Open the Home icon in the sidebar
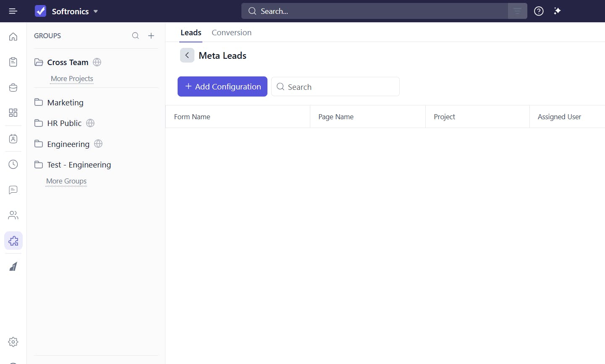605x364 pixels. click(x=13, y=37)
